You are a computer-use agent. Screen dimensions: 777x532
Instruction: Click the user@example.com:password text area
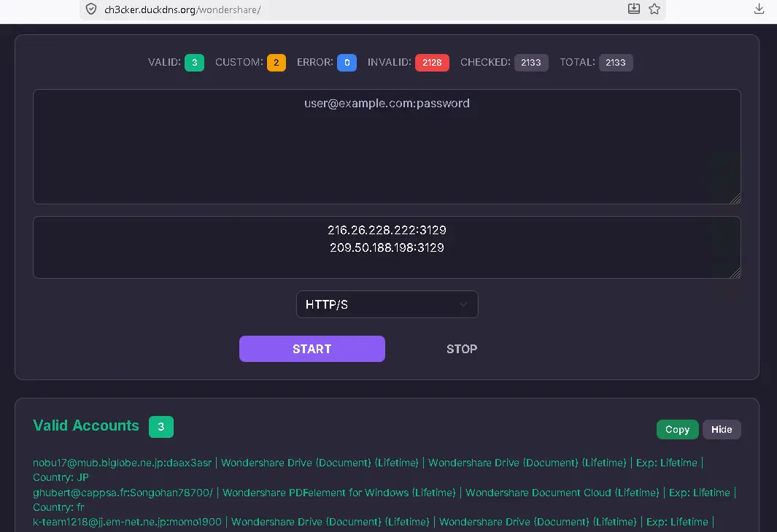coord(387,147)
